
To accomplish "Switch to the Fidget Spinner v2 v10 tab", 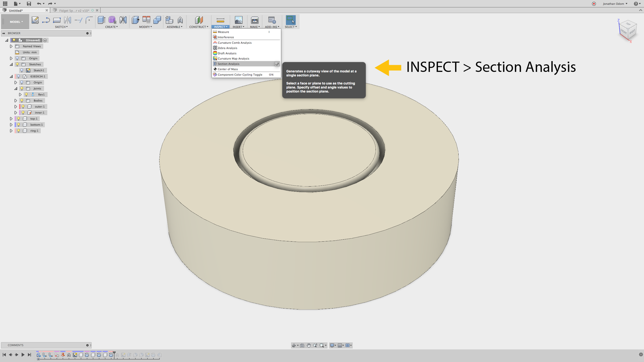I will click(x=74, y=10).
